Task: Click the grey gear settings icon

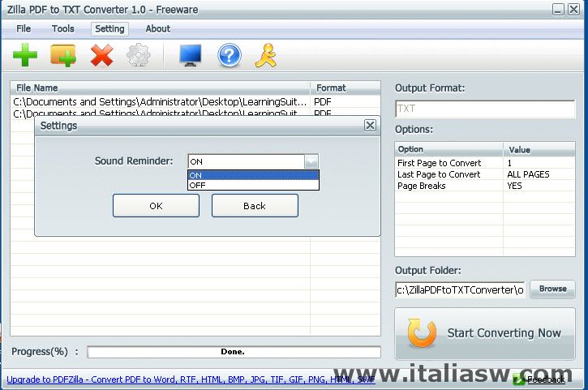Action: point(139,55)
